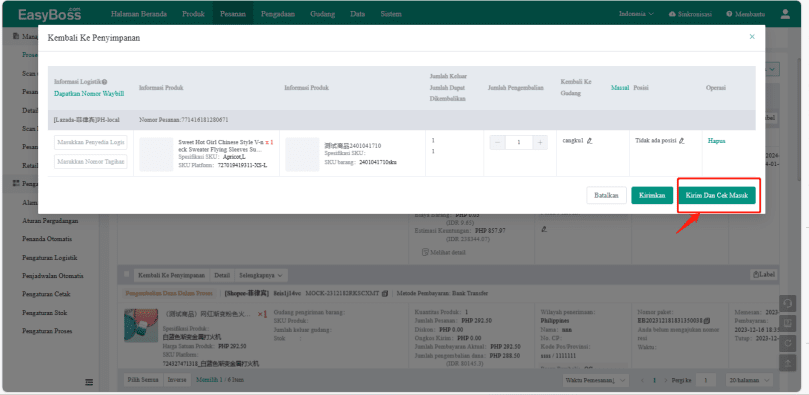Expand the Selengkapnya dropdown
This screenshot has height=395, width=809.
[x=262, y=275]
